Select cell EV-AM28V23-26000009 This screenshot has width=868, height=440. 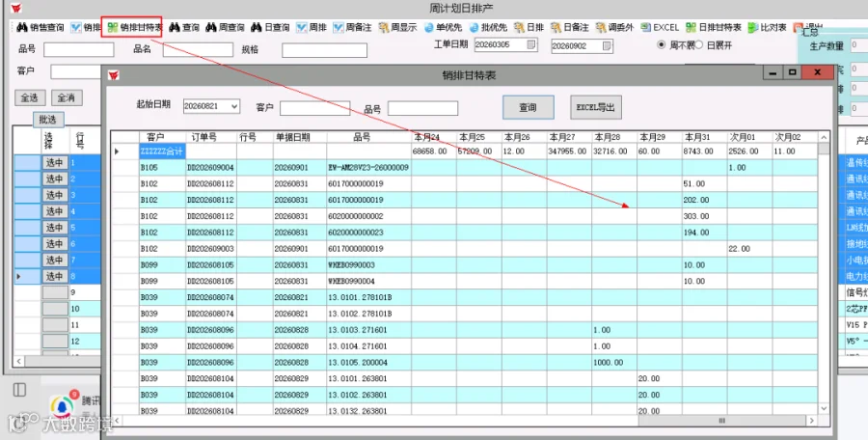[x=369, y=167]
